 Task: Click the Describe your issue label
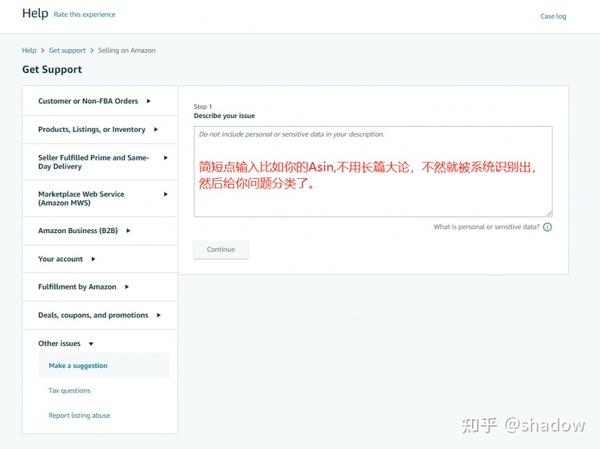coord(224,116)
